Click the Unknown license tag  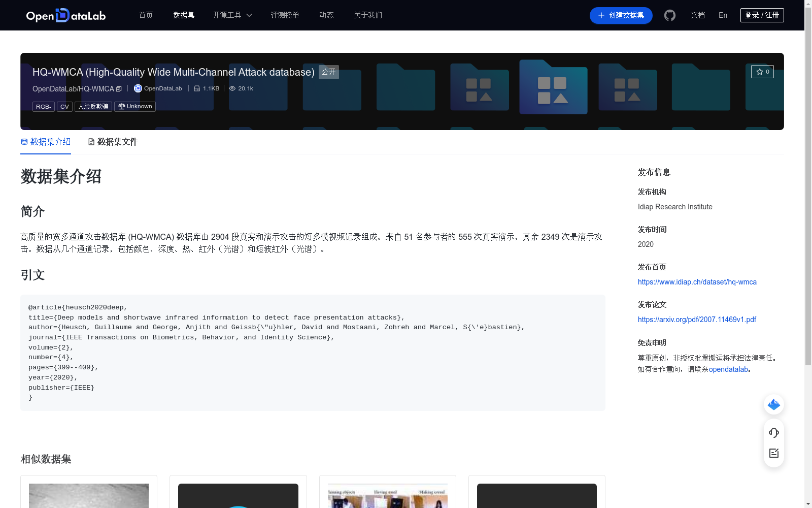135,107
